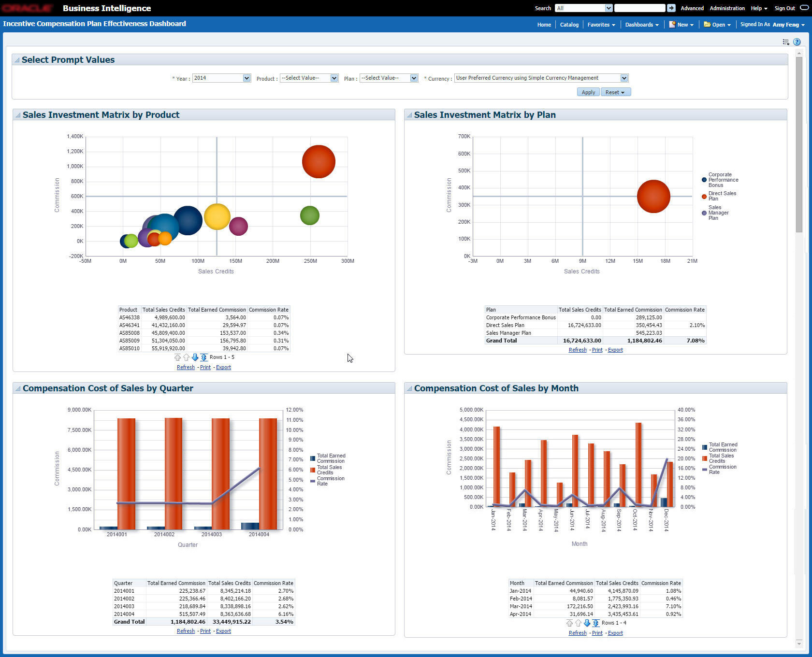Click the New document icon

[672, 25]
